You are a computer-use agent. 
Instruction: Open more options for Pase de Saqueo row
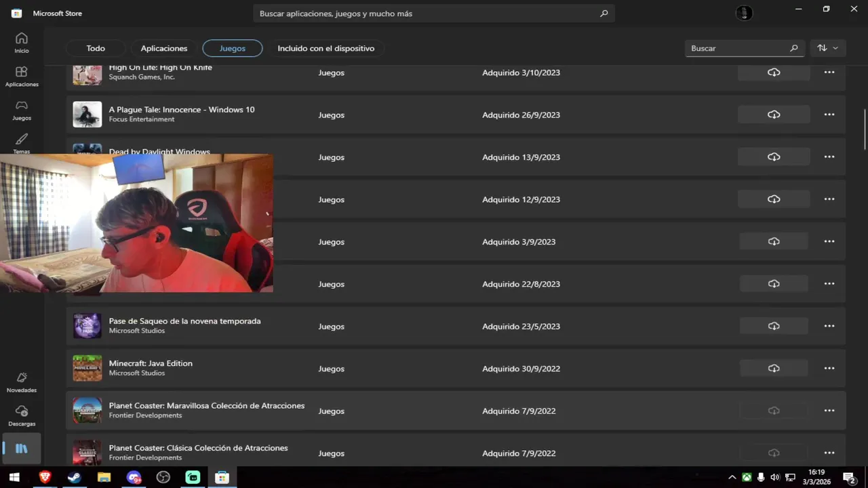[829, 326]
